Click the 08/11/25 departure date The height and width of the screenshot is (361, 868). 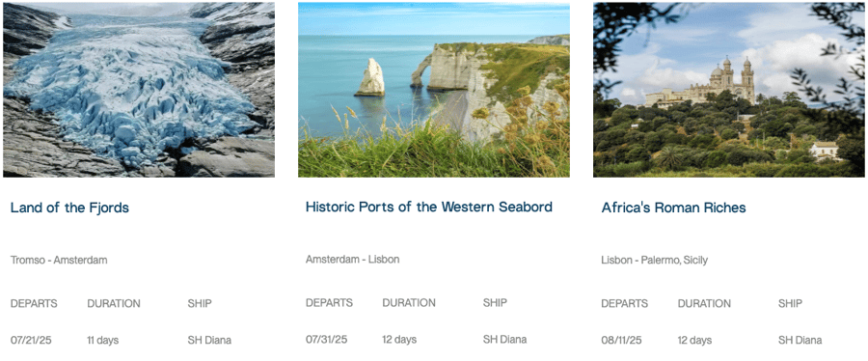click(x=622, y=340)
